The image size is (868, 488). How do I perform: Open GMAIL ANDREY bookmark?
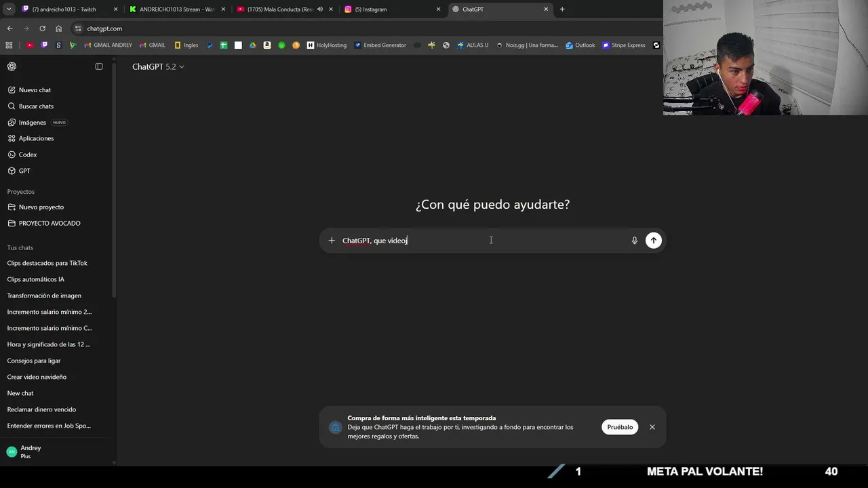[x=108, y=45]
